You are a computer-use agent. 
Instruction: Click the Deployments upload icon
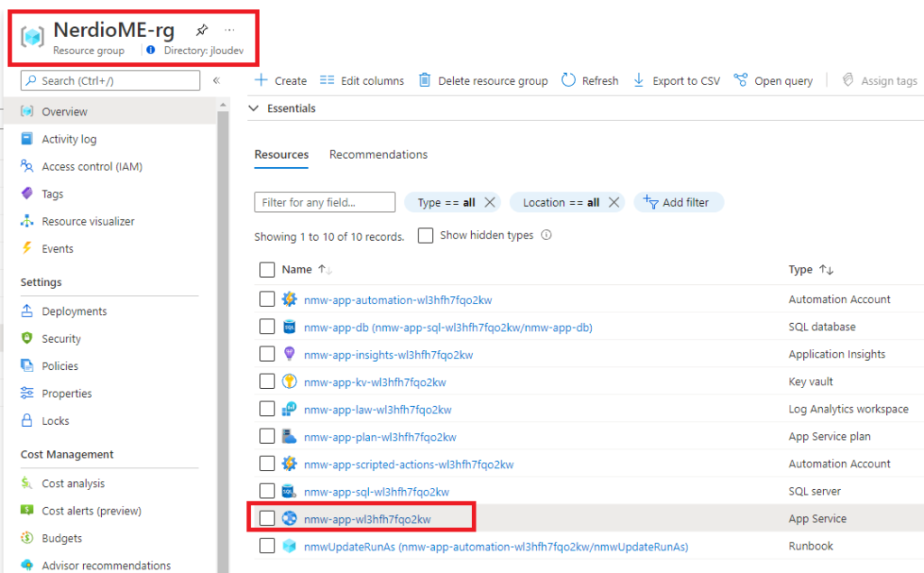pyautogui.click(x=27, y=310)
